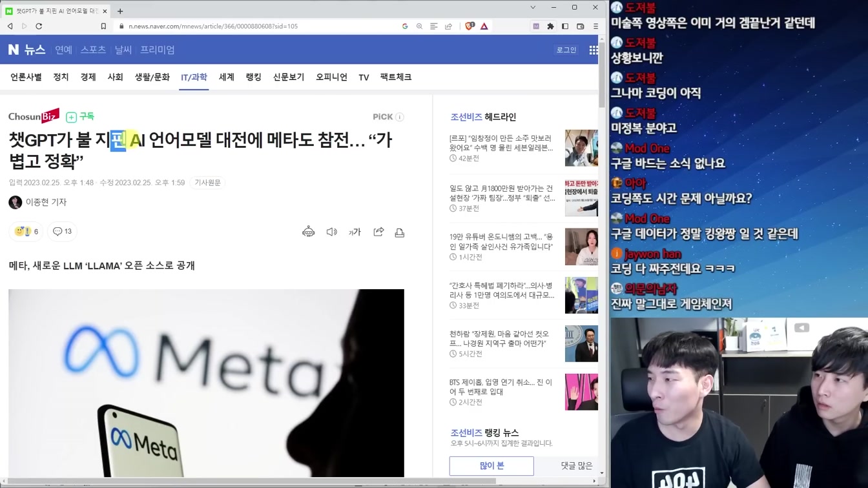Select the 많이 본 ranking tab
This screenshot has width=868, height=488.
click(491, 465)
